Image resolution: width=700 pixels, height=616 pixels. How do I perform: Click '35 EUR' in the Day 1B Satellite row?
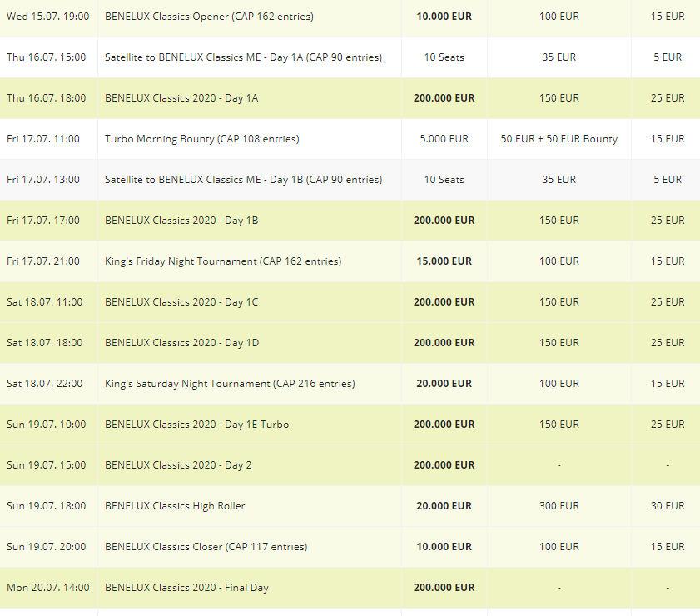tap(559, 180)
